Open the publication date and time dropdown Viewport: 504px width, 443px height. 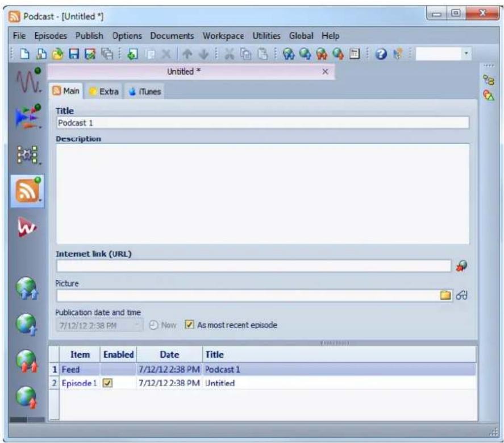[138, 325]
